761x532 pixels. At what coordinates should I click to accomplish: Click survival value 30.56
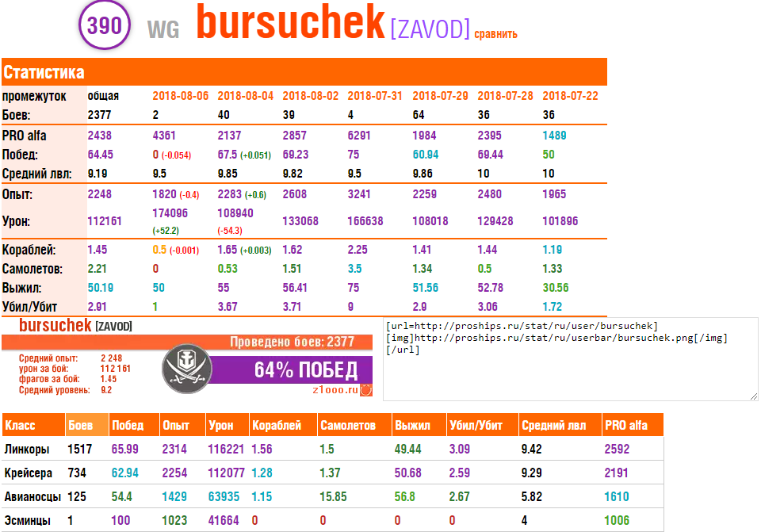tap(555, 287)
